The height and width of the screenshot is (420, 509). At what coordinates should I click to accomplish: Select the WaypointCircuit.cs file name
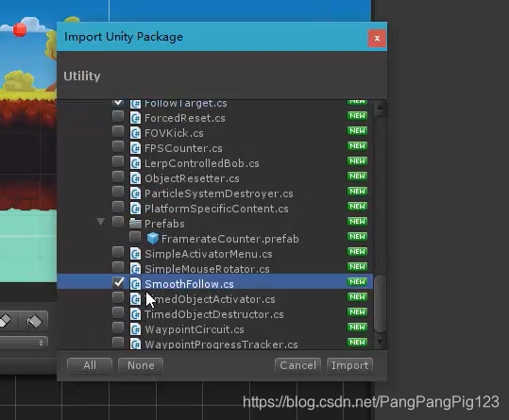click(195, 329)
